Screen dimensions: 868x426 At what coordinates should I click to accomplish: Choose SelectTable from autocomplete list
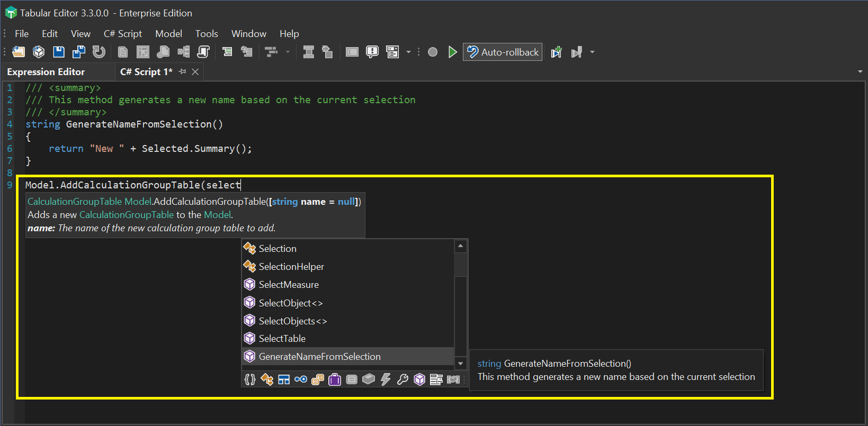point(348,339)
